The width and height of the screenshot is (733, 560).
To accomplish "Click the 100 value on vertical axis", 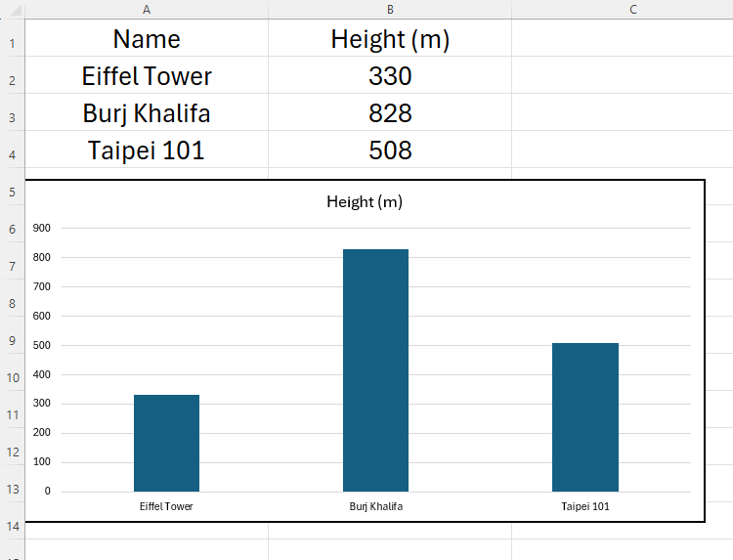I will 42,462.
